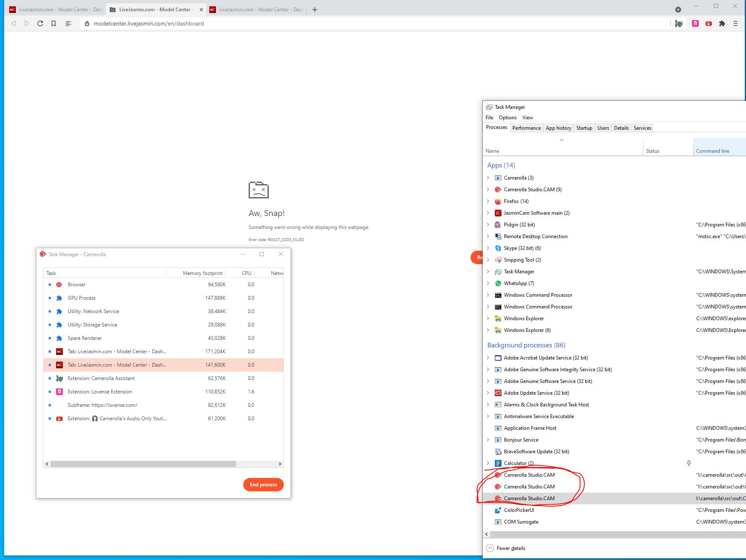Select Adobe Update Service icon row
The width and height of the screenshot is (746, 560).
(x=498, y=393)
